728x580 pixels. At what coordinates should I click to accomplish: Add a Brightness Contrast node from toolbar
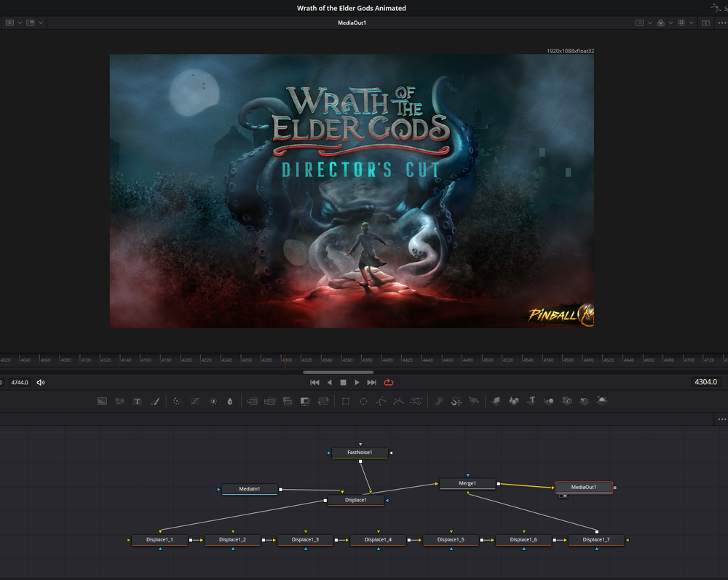pos(213,402)
